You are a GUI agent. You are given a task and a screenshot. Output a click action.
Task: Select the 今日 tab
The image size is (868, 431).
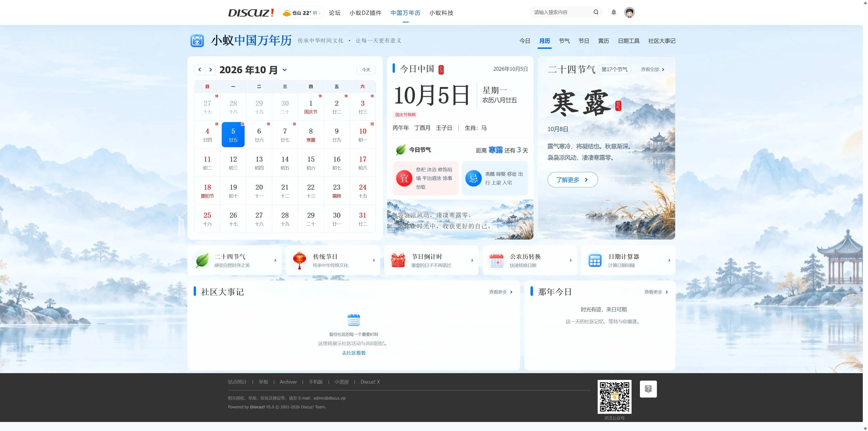(x=525, y=41)
